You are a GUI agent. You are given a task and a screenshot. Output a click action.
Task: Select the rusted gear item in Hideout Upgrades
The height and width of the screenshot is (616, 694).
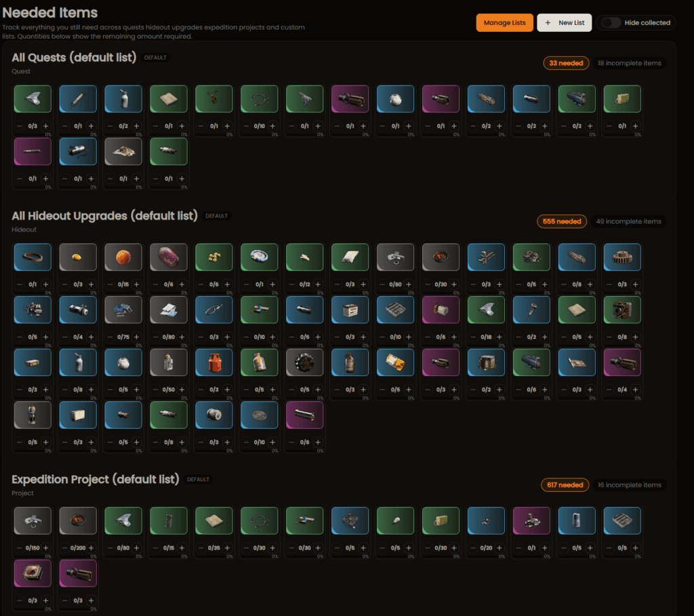pos(621,258)
